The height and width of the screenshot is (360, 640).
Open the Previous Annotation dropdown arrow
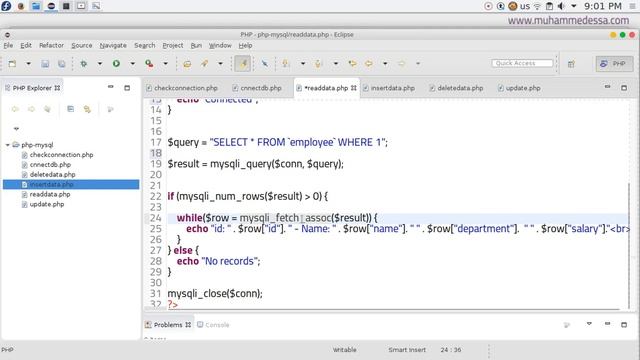336,64
